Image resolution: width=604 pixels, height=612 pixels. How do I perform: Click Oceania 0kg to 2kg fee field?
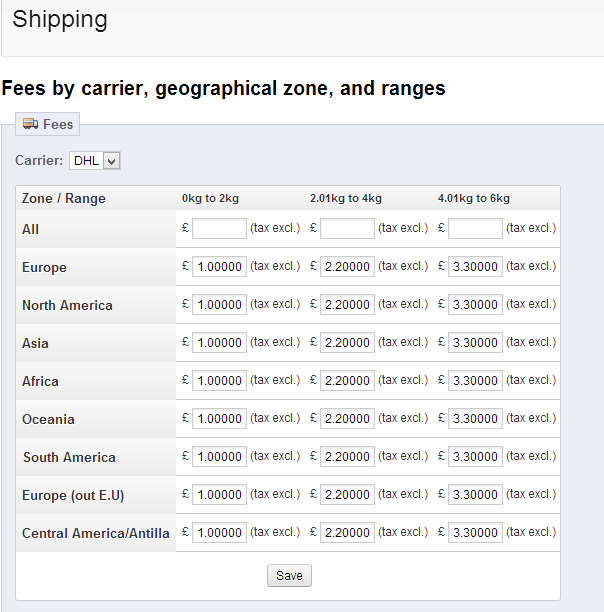[219, 419]
